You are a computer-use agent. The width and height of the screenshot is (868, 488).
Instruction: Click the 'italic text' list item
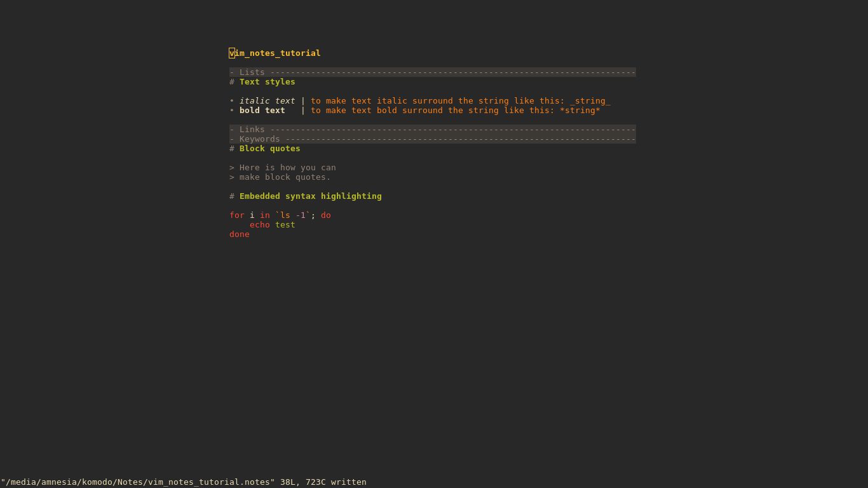pyautogui.click(x=267, y=101)
